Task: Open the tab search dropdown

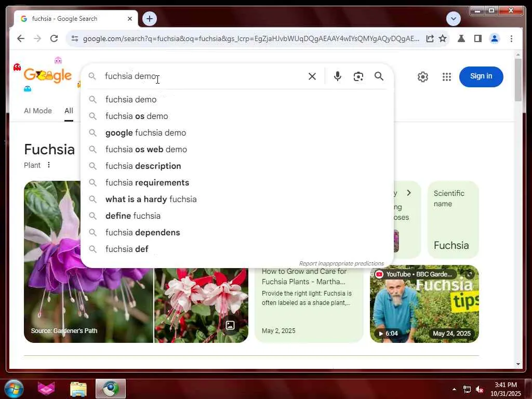Action: pyautogui.click(x=453, y=19)
